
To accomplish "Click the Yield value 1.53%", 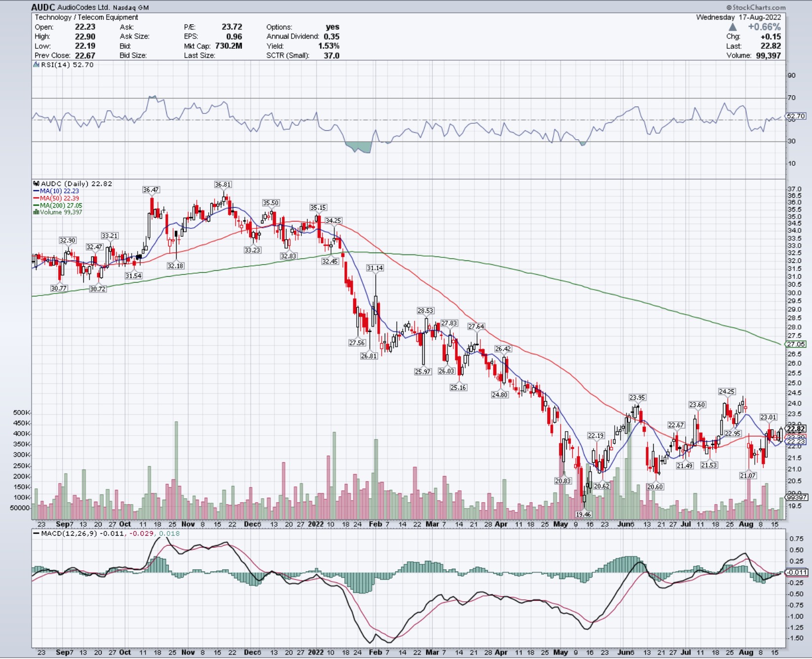I will click(x=329, y=46).
